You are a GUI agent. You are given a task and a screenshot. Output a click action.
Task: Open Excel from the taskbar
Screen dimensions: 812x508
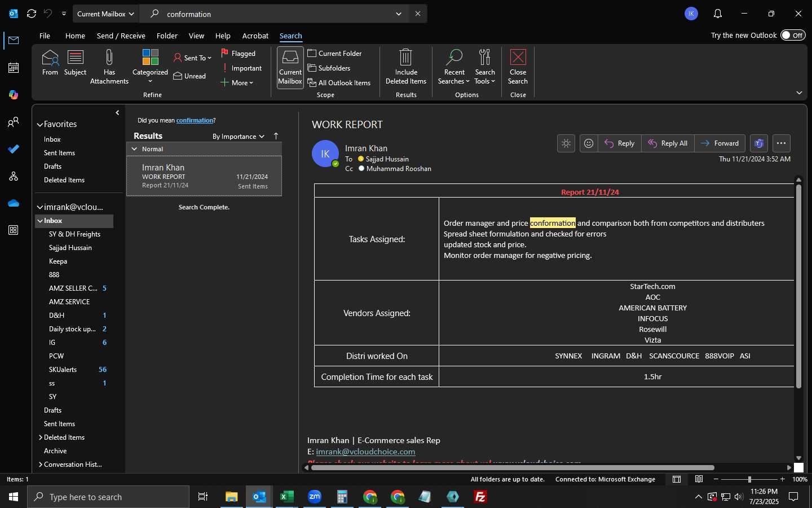pos(287,497)
